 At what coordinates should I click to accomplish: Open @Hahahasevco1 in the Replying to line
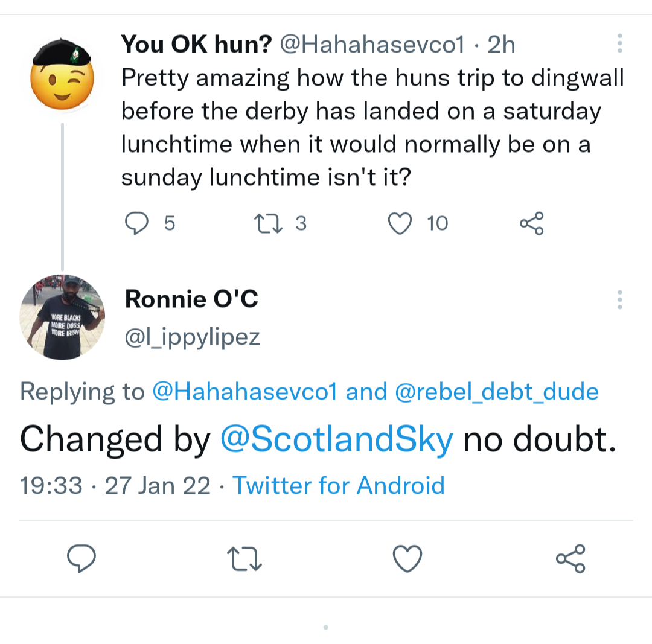244,392
